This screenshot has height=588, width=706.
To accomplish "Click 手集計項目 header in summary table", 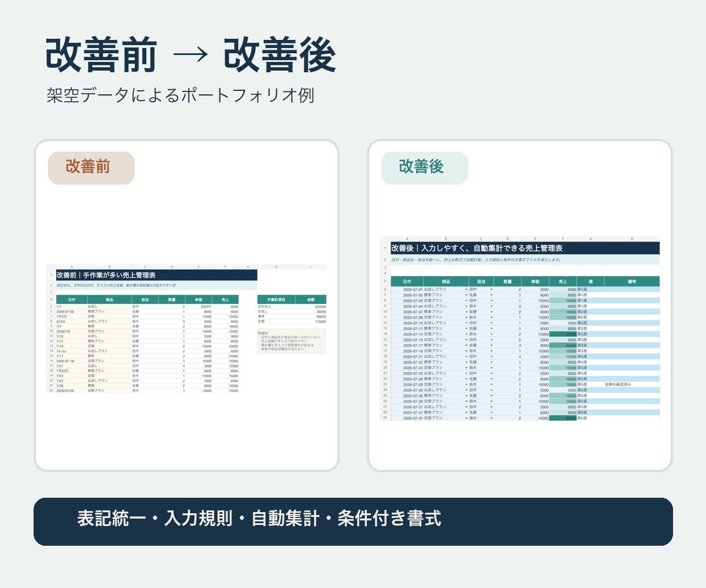I will click(276, 300).
